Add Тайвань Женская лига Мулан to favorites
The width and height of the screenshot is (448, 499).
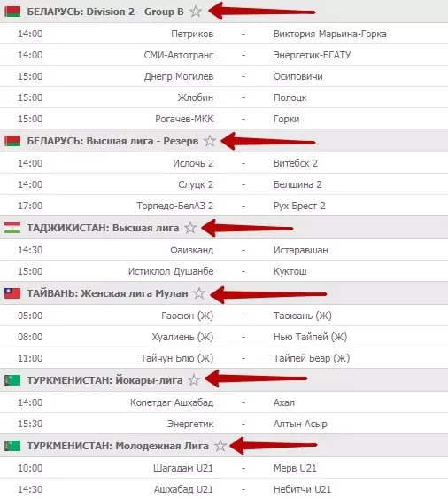[199, 293]
